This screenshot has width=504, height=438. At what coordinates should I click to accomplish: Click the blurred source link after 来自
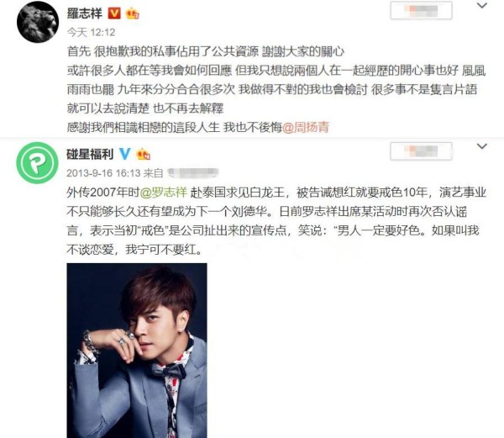(x=193, y=173)
